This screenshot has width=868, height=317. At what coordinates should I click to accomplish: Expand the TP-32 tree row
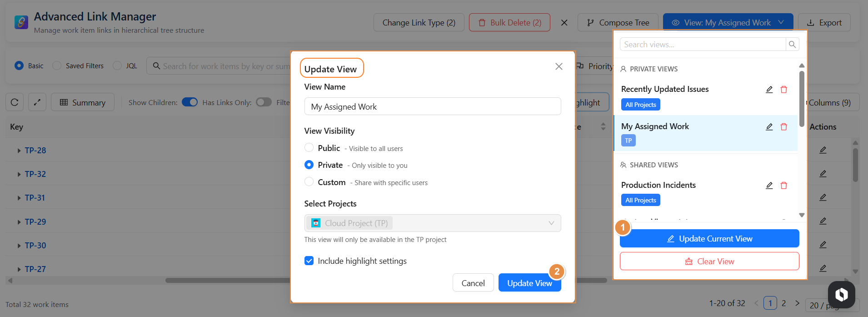coord(19,174)
